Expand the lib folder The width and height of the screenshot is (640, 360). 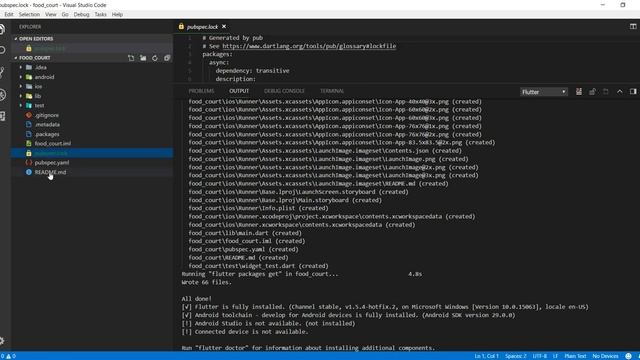tap(20, 96)
